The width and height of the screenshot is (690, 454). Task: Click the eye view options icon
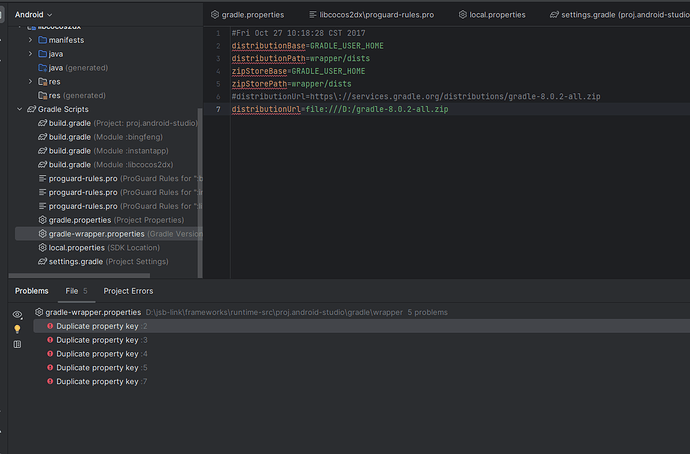pos(17,314)
